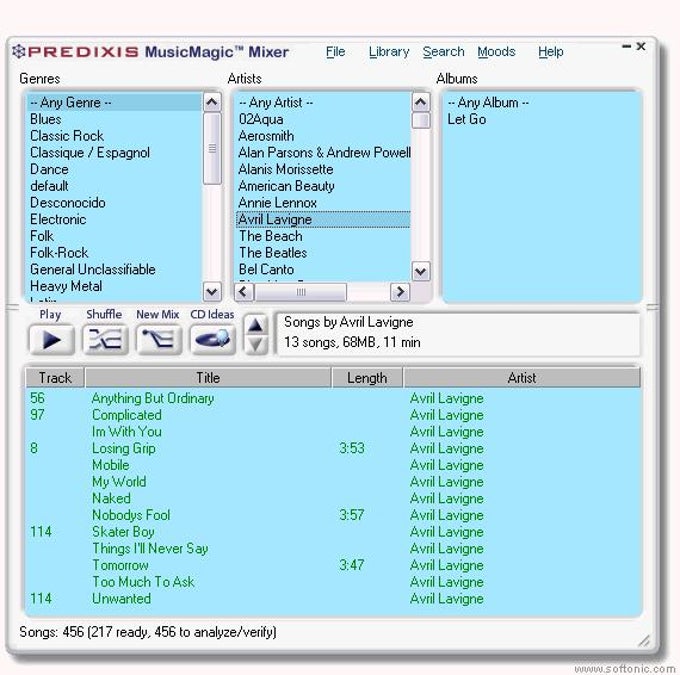This screenshot has height=675, width=680.
Task: Open the Help menu
Action: click(550, 52)
